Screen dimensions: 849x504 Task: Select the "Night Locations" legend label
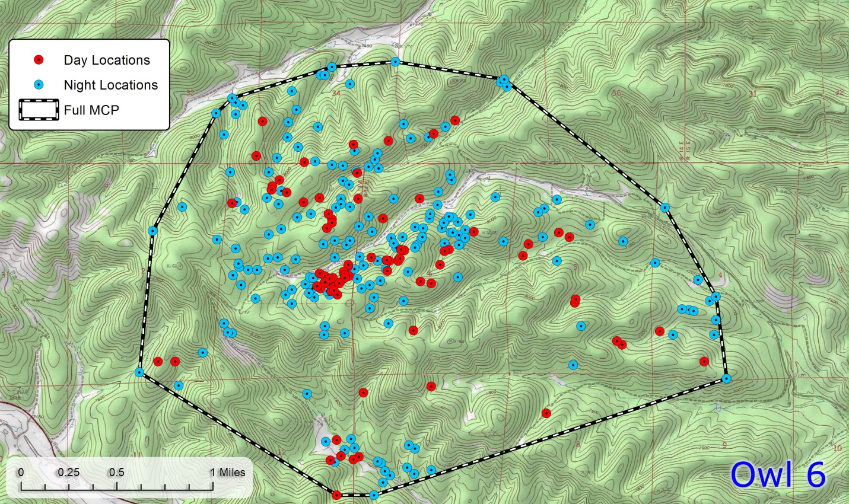111,85
